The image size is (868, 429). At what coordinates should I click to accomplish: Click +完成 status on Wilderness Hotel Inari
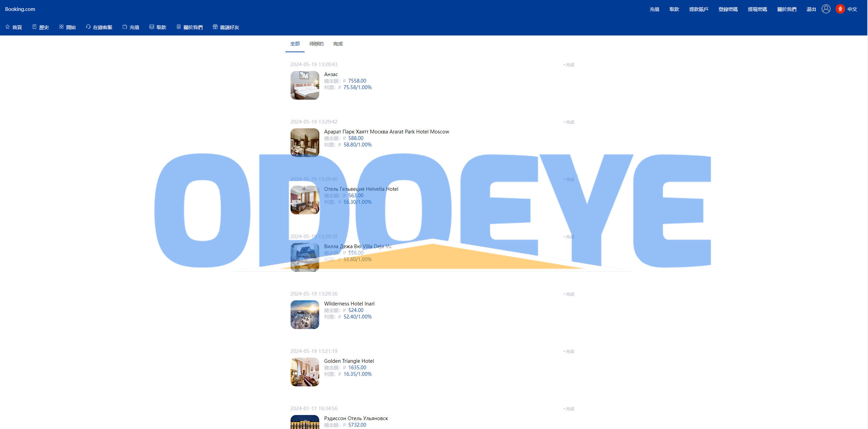pos(568,293)
